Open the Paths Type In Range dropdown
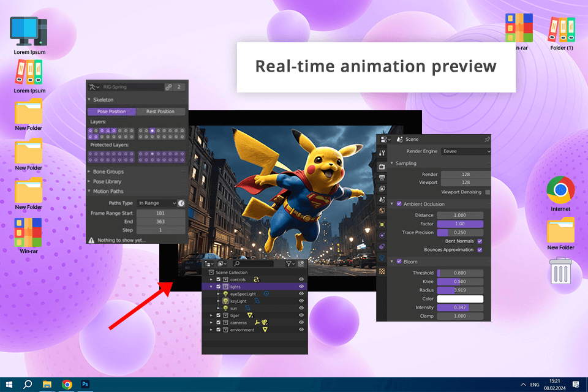Viewport: 588px width, 392px height. click(157, 203)
